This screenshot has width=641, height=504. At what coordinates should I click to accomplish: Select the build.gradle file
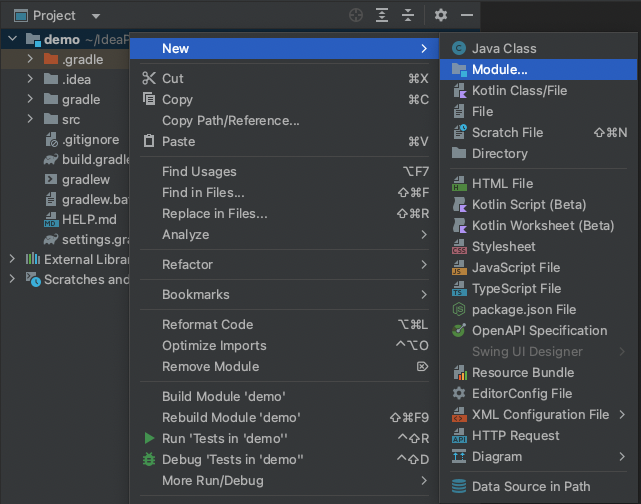pyautogui.click(x=87, y=159)
